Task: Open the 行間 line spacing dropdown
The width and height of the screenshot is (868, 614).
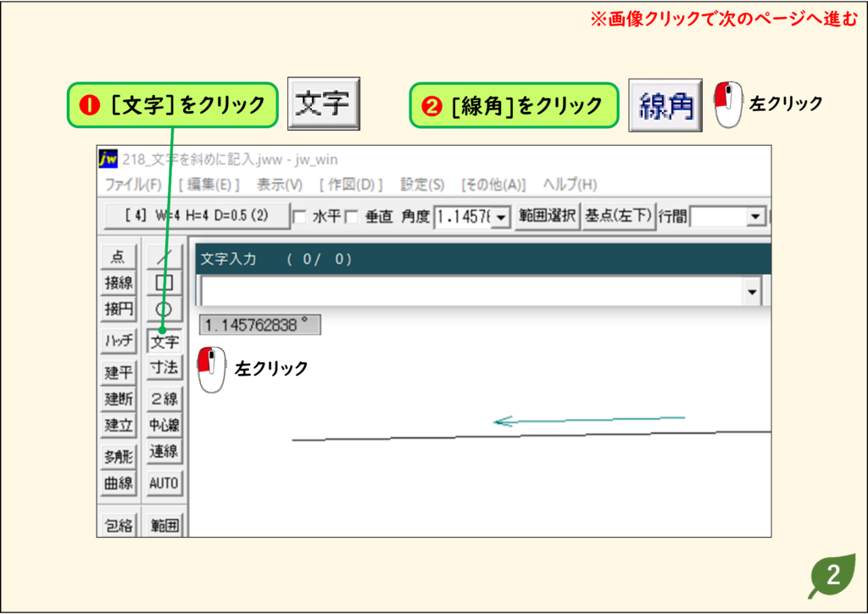Action: [x=755, y=217]
